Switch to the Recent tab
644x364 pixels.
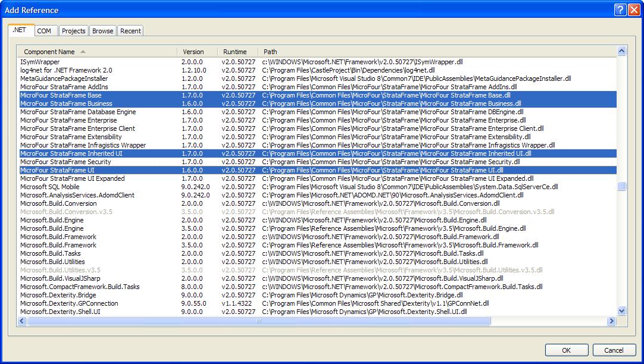click(x=130, y=31)
